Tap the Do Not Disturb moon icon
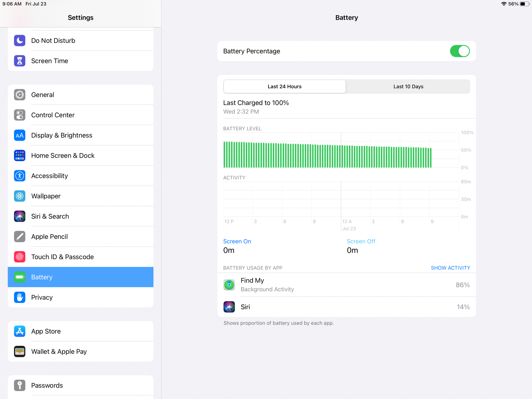The image size is (532, 399). 19,40
